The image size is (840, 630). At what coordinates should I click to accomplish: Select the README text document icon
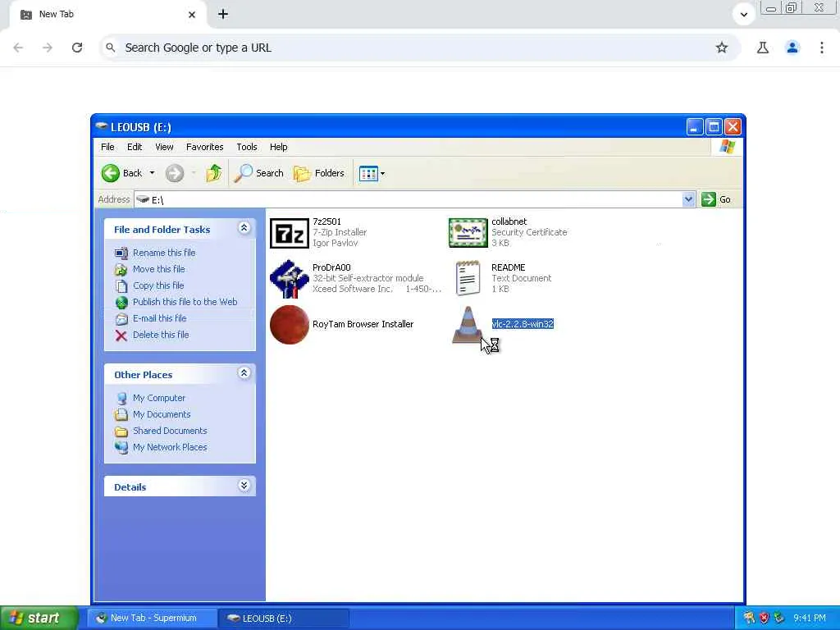[468, 279]
